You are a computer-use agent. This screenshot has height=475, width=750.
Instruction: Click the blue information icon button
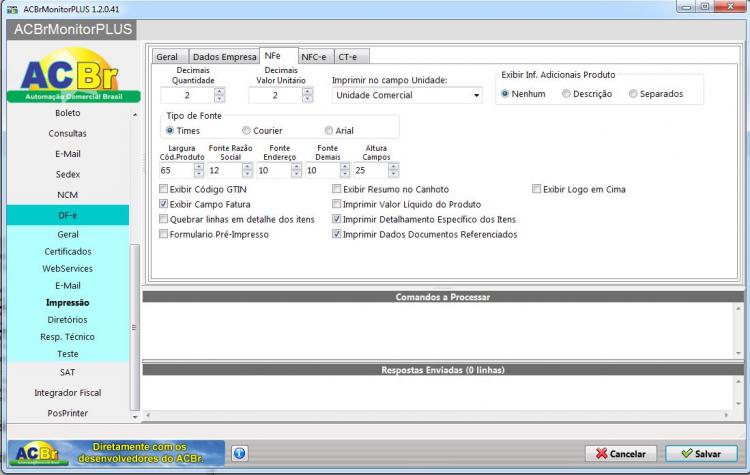240,453
